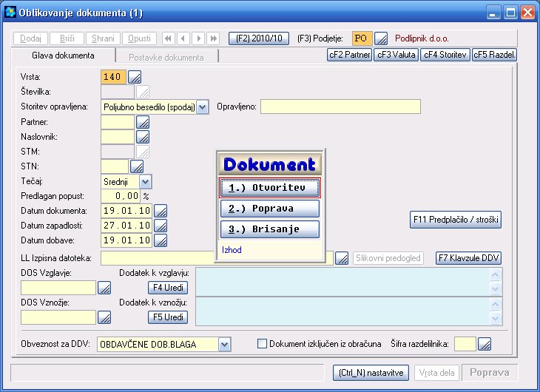The height and width of the screenshot is (392, 540).
Task: Click the Opravljeno text field
Action: tap(340, 107)
